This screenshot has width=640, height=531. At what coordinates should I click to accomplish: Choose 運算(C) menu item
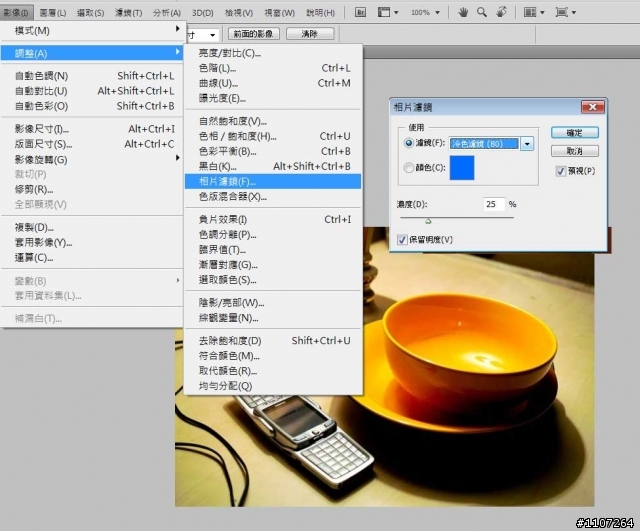pyautogui.click(x=91, y=258)
